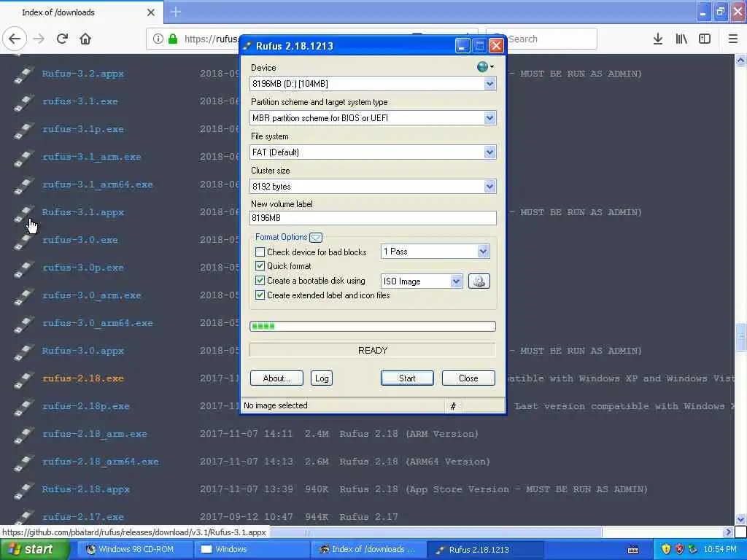Viewport: 747px width, 560px height.
Task: Click the keyboard icon on the taskbar
Action: pos(633,550)
